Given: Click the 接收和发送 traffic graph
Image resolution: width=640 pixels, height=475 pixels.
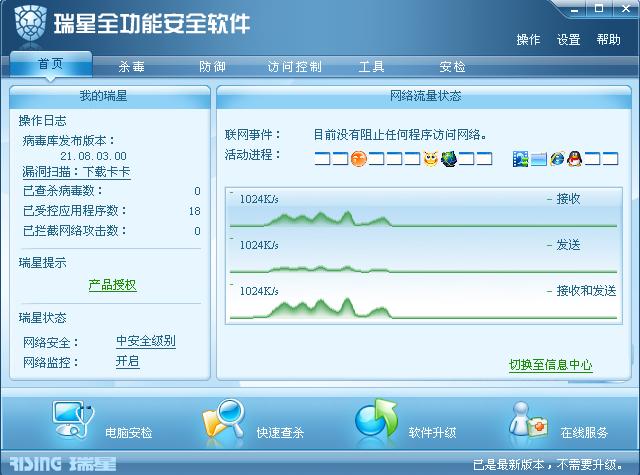Looking at the screenshot, I should click(x=424, y=301).
